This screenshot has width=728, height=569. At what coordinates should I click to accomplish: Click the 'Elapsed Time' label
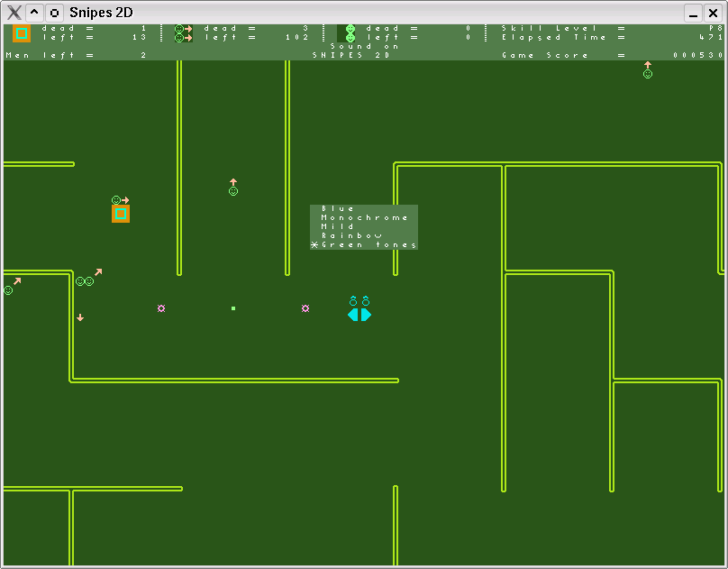click(554, 37)
